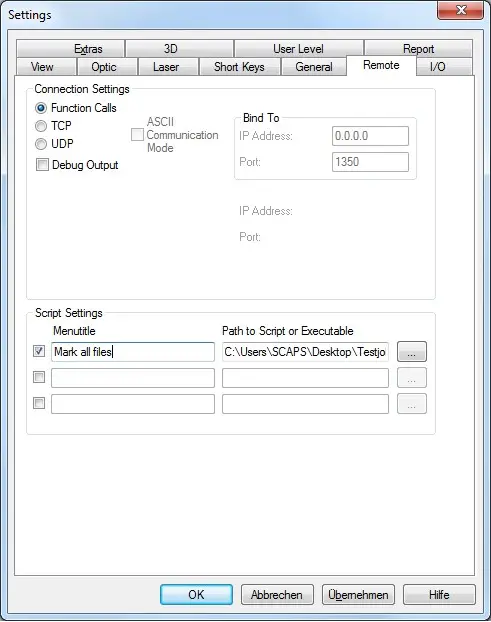
Task: Open the User Level tab
Action: tap(299, 49)
